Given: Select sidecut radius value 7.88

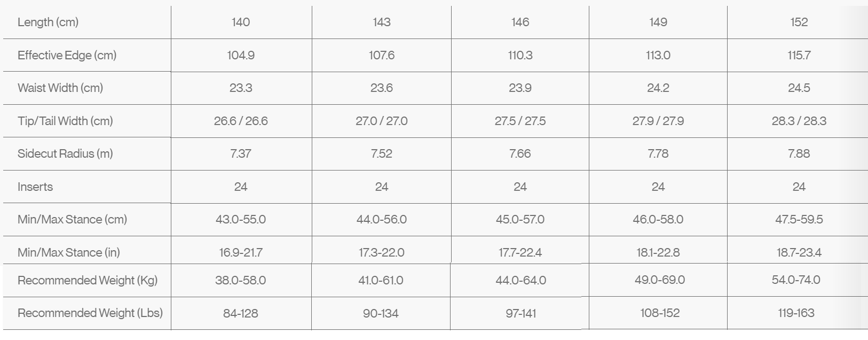Looking at the screenshot, I should [799, 153].
